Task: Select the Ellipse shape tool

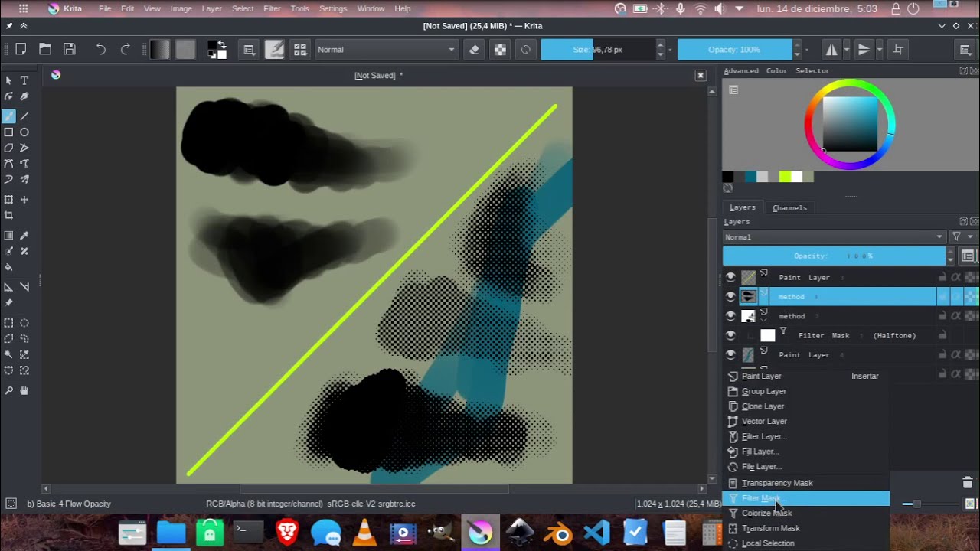Action: [24, 132]
